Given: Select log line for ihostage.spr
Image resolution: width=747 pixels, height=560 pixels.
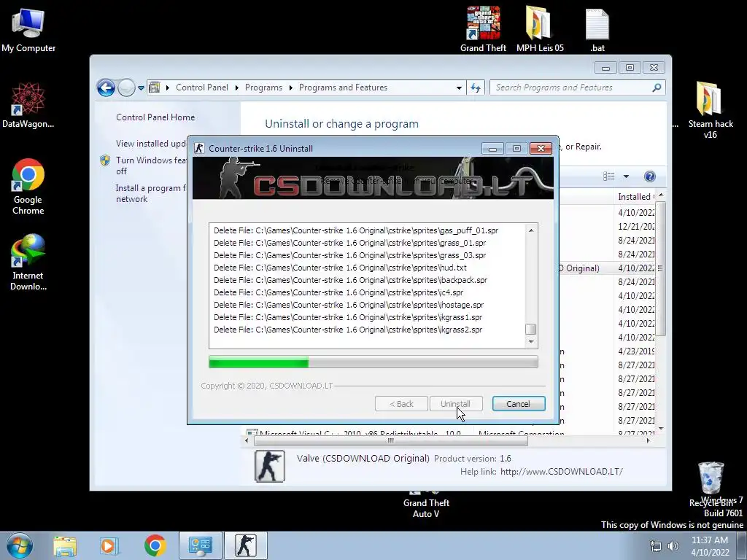Looking at the screenshot, I should [x=349, y=305].
